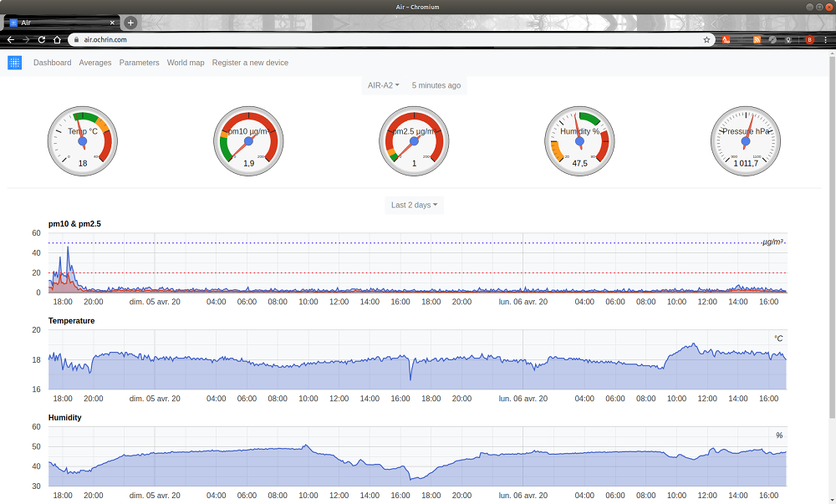Bookmark this page with the star
This screenshot has width=836, height=504.
(706, 39)
